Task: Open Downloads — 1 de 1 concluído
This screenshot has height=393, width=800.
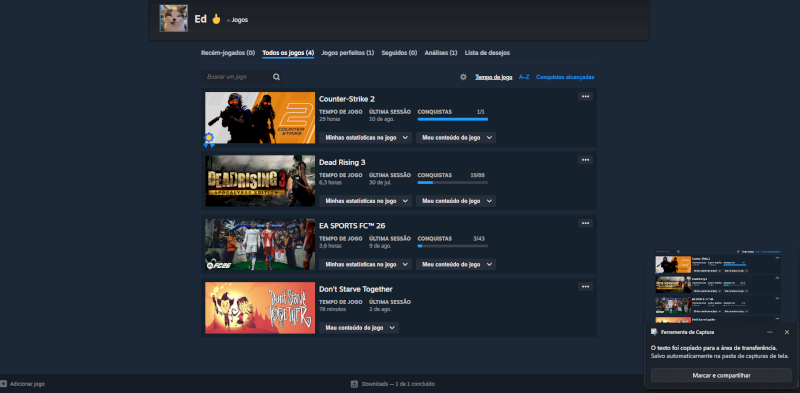Action: pyautogui.click(x=398, y=384)
